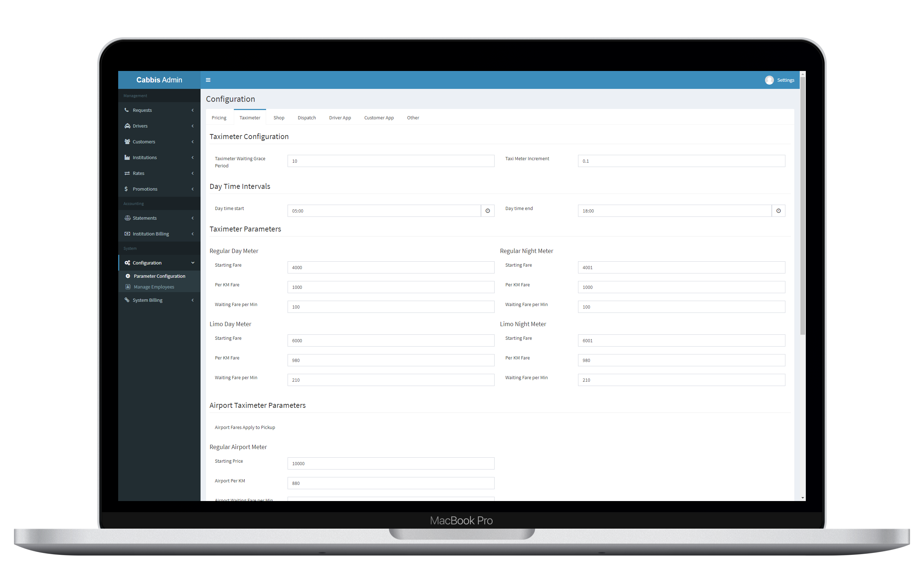Collapse the Configuration menu chevron
This screenshot has height=572, width=924.
point(193,263)
